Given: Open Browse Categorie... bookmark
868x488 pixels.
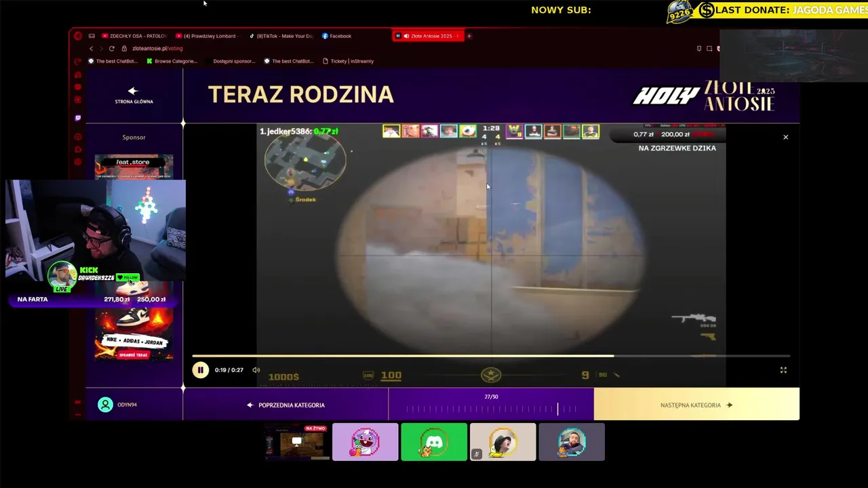Looking at the screenshot, I should (172, 61).
